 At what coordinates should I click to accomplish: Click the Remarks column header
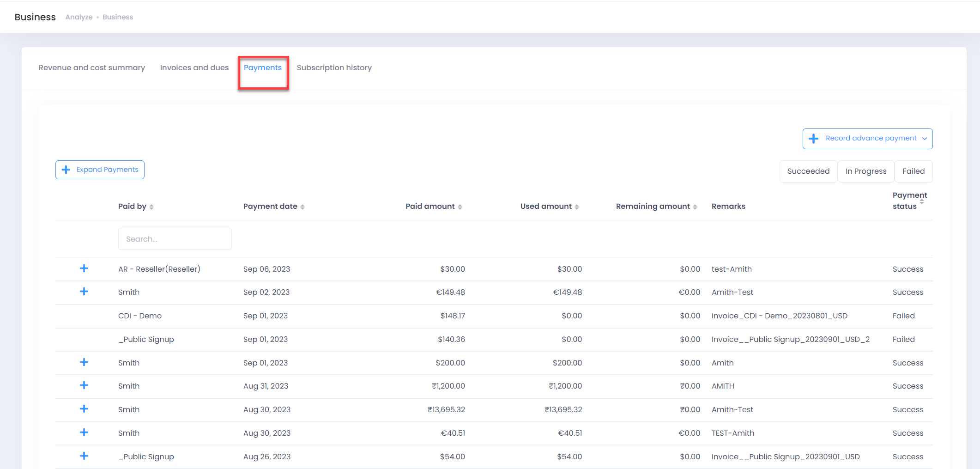tap(728, 206)
